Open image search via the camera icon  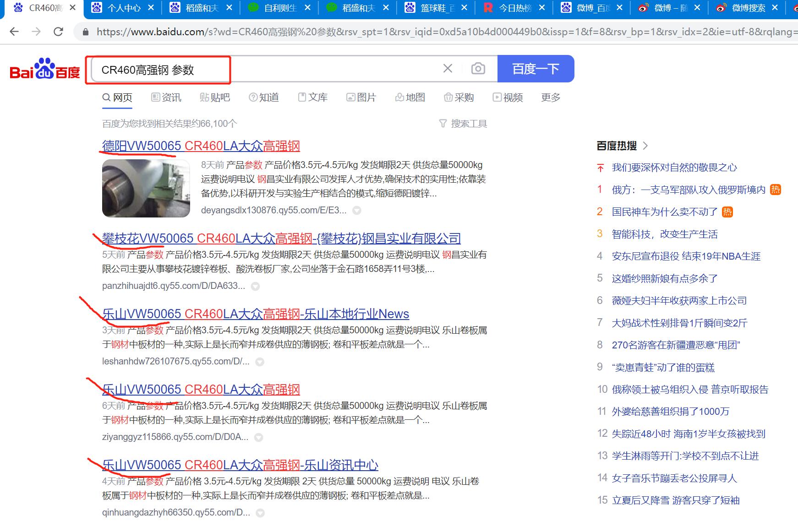pos(478,68)
